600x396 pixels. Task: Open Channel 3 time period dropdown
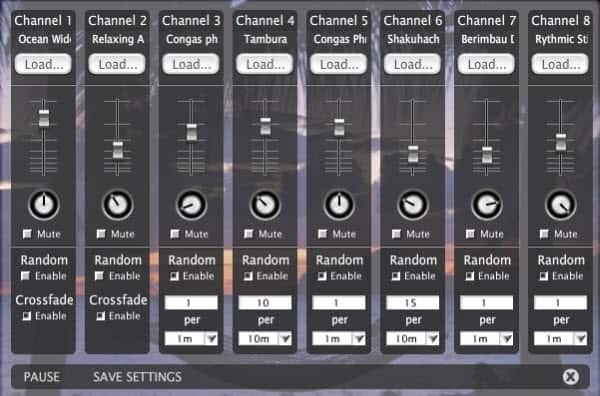tap(191, 339)
